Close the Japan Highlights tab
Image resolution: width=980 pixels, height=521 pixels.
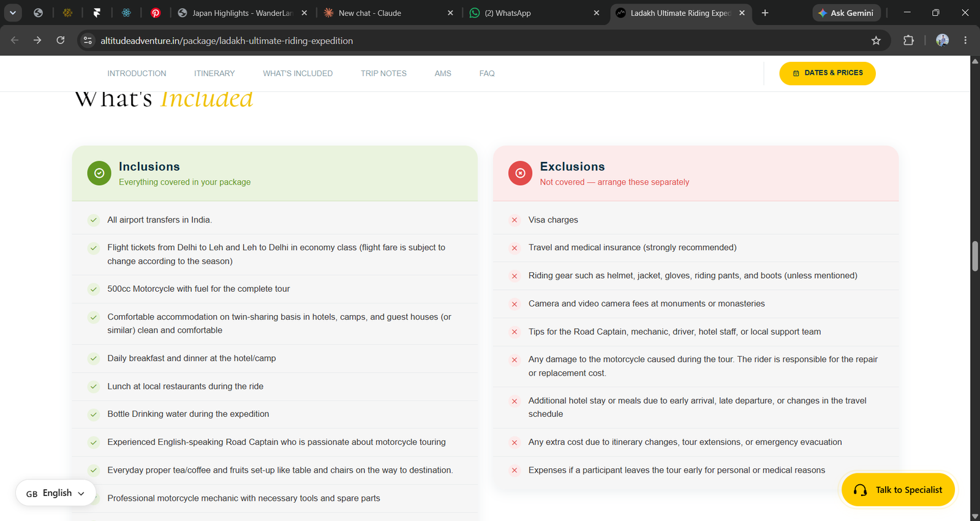[x=304, y=13]
